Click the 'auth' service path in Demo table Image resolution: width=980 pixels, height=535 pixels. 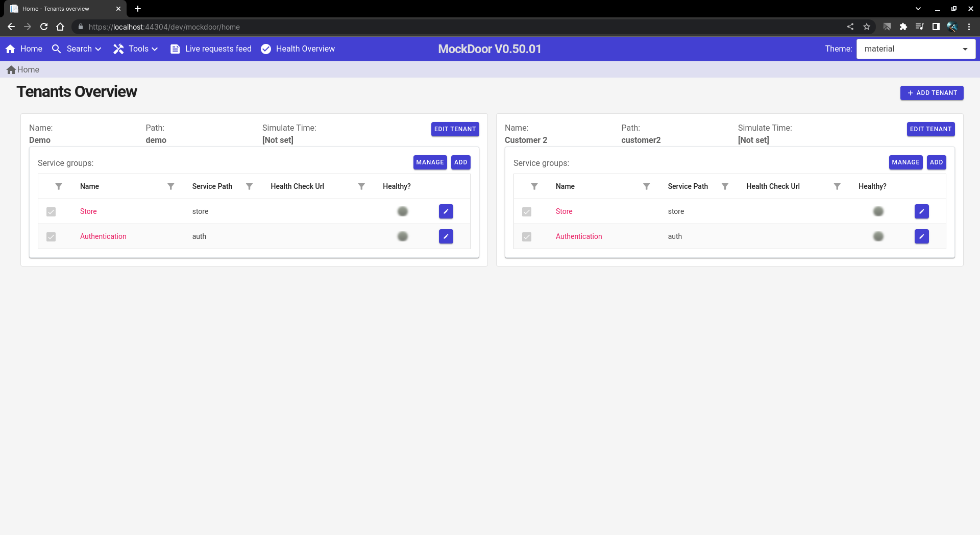pos(199,236)
